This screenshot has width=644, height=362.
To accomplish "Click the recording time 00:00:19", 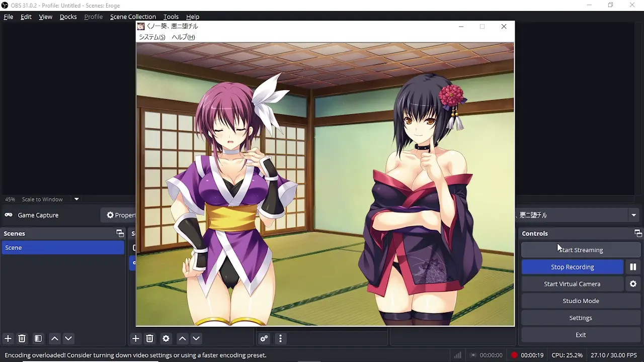I will (x=532, y=355).
